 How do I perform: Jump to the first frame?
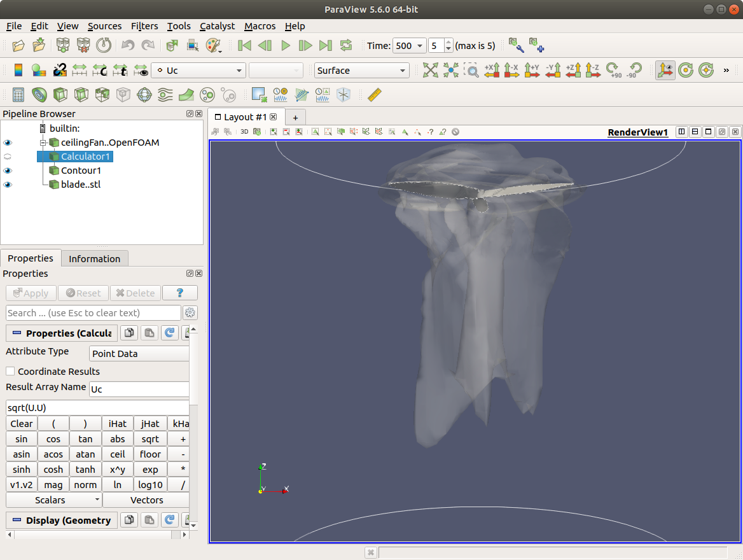tap(244, 46)
